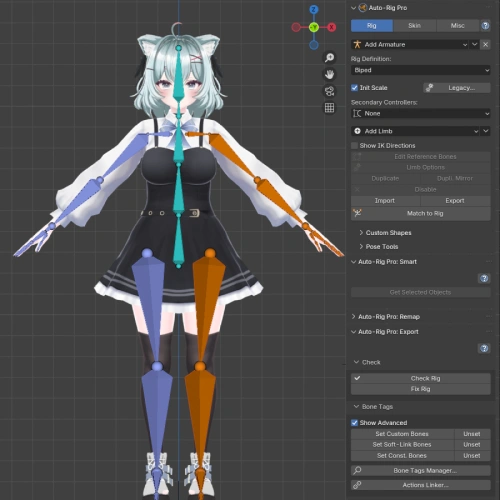This screenshot has height=500, width=500.
Task: Switch to the Misc tab
Action: click(x=457, y=26)
